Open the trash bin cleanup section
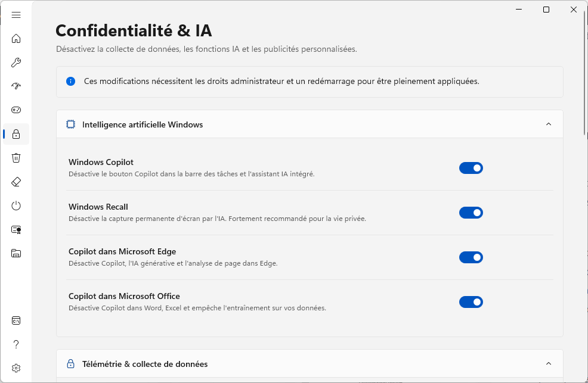Viewport: 588px width, 383px height. coord(16,158)
